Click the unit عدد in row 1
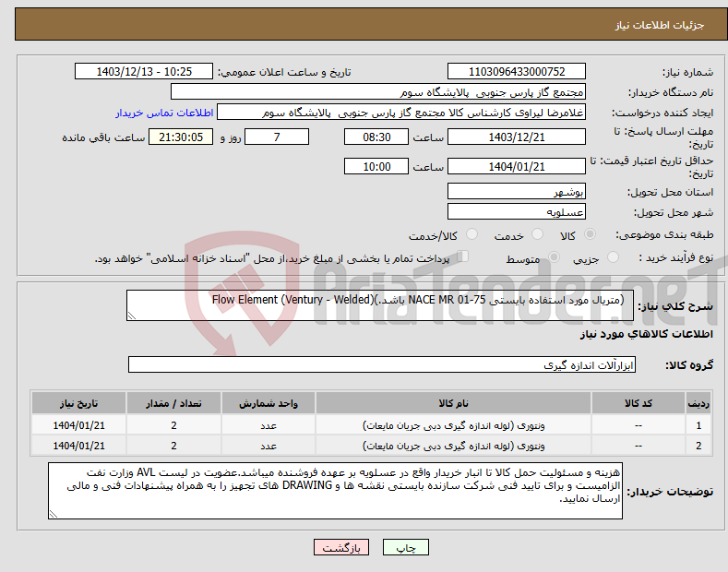The height and width of the screenshot is (572, 728). (x=269, y=425)
